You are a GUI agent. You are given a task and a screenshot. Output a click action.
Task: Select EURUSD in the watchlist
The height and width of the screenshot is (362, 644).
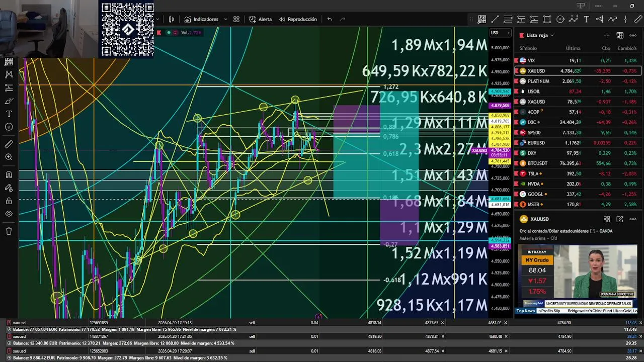[578, 143]
